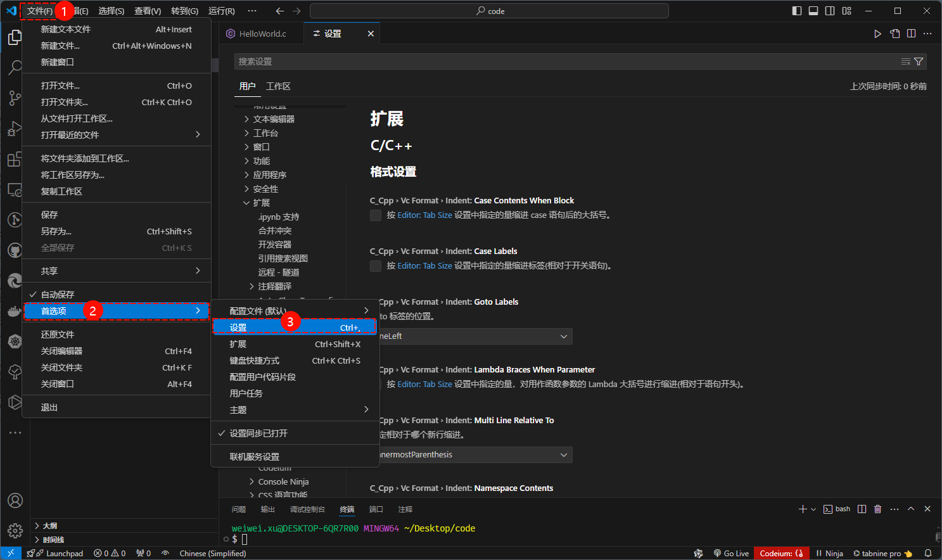Open the Extensions icon in activity bar
942x560 pixels.
pos(14,159)
